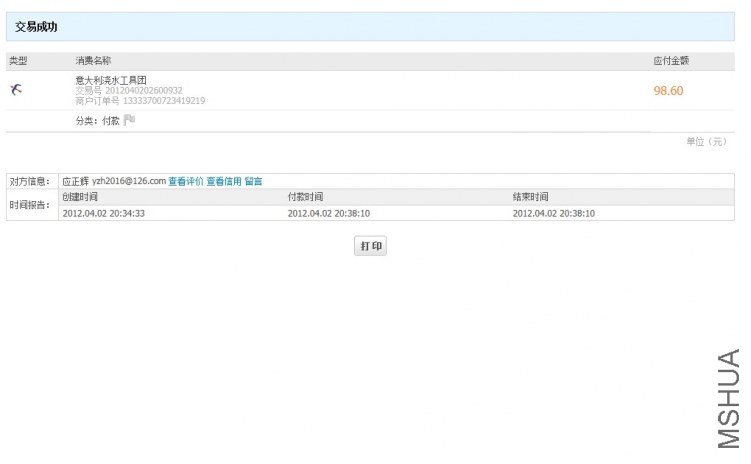The image size is (751, 464).
Task: Click the 类型 column header
Action: click(18, 61)
